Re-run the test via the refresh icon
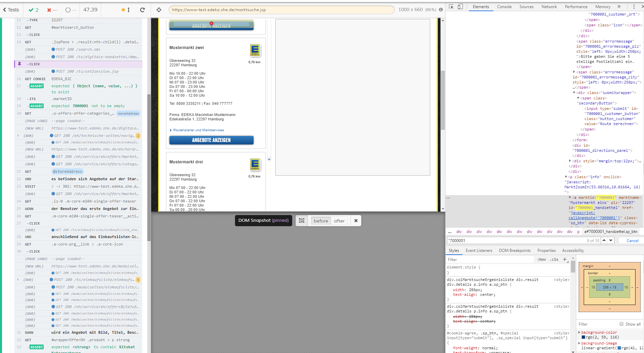The height and width of the screenshot is (353, 644). (142, 10)
